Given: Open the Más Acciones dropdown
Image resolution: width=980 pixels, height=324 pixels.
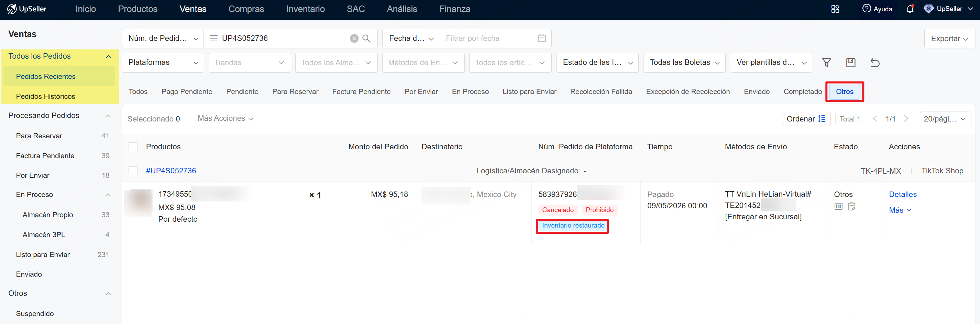Looking at the screenshot, I should (x=225, y=118).
